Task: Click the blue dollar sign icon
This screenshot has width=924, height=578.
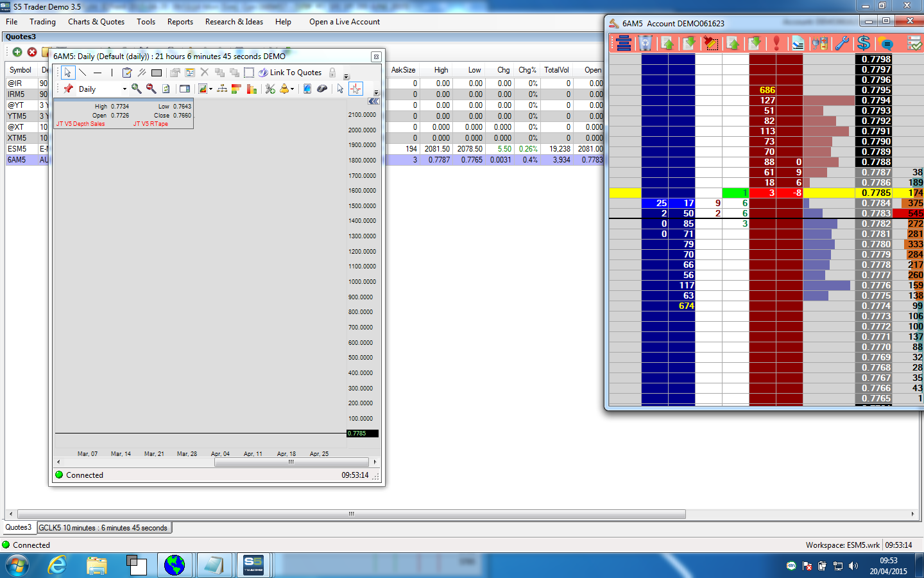Action: coord(864,43)
